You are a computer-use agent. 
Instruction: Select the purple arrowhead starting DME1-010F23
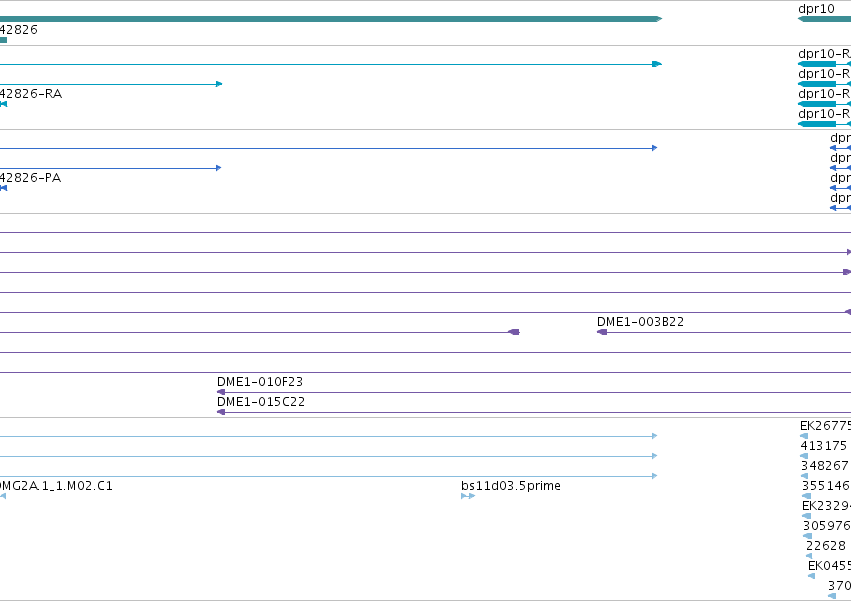click(221, 392)
